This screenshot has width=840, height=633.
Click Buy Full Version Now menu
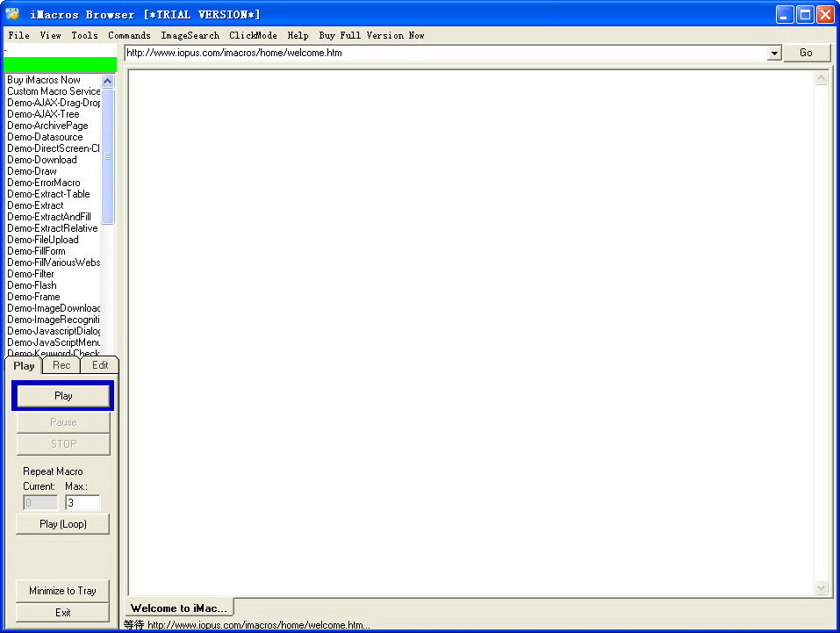[x=371, y=36]
